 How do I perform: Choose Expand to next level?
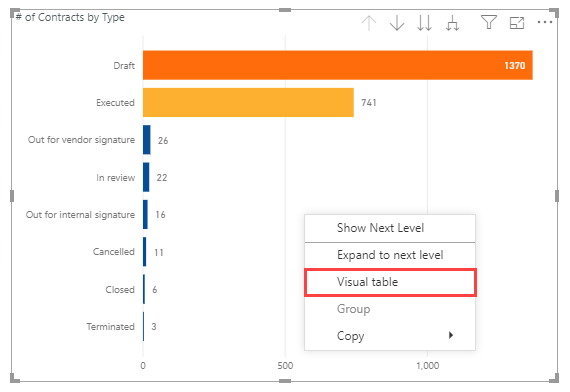click(x=390, y=255)
